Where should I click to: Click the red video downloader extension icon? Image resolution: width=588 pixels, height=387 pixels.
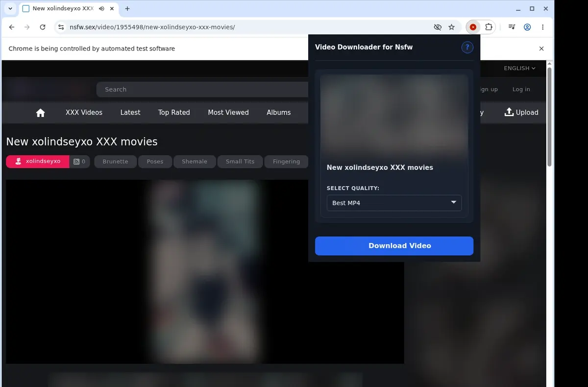point(473,27)
